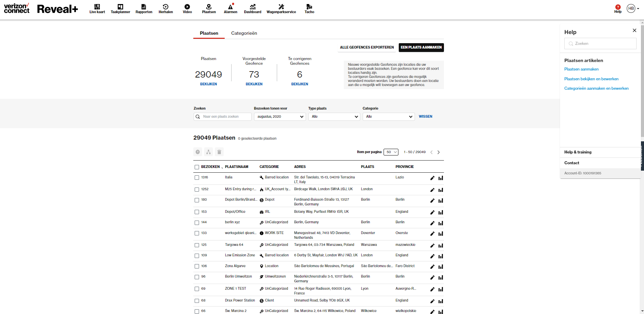Open Wagenparkservice page
The width and height of the screenshot is (644, 314).
tap(281, 9)
